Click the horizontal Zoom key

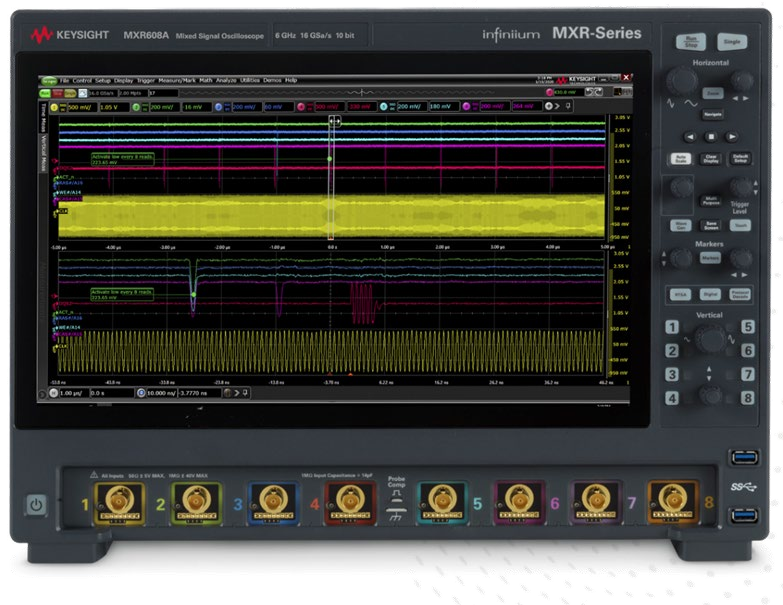tap(713, 93)
